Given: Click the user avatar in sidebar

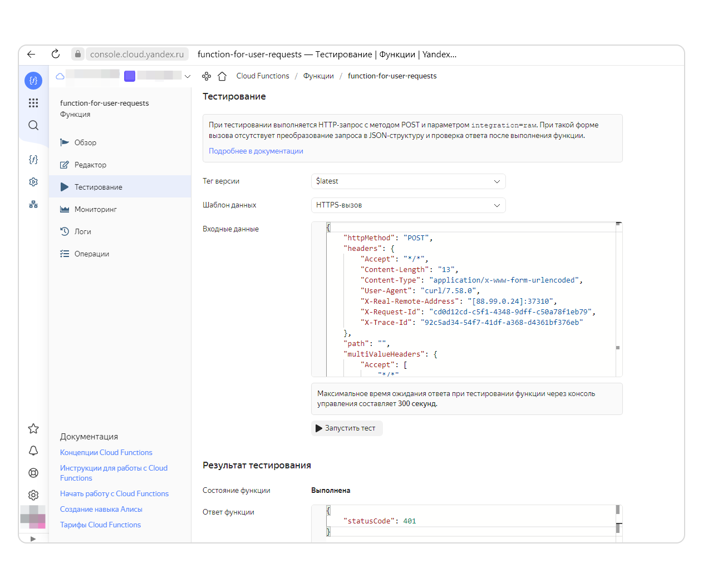Looking at the screenshot, I should click(x=33, y=517).
